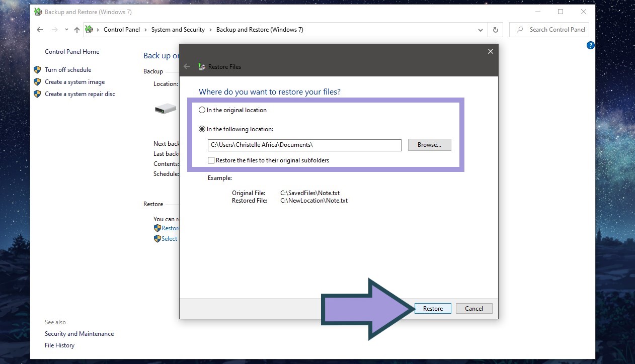Minimize the Backup and Restore window
The height and width of the screenshot is (364, 635).
tap(537, 12)
